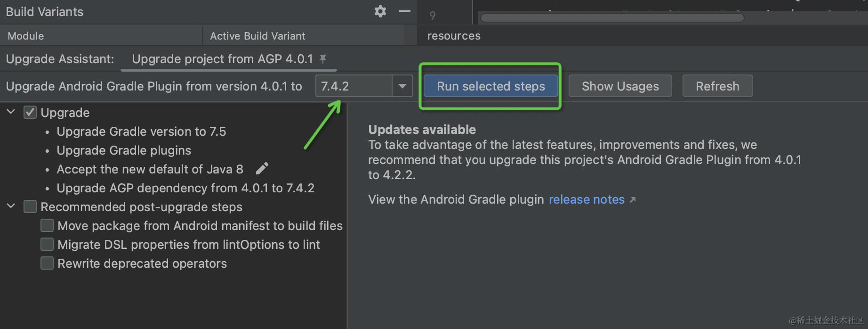Open Build Variants gear settings
The width and height of the screenshot is (868, 329).
380,11
